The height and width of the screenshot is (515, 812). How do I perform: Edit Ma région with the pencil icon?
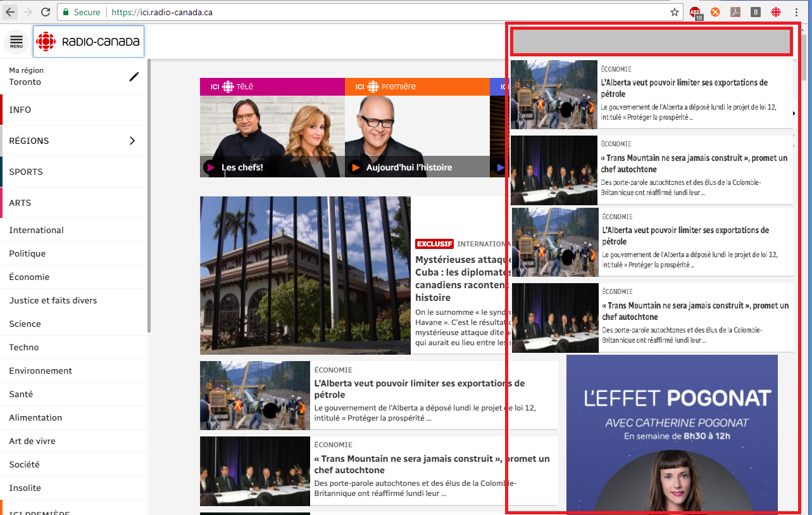coord(134,77)
